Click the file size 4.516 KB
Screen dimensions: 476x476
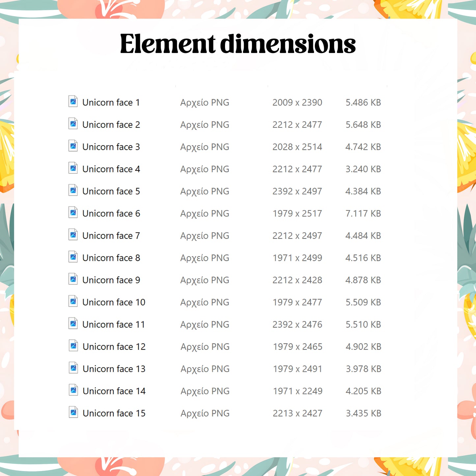[x=363, y=258]
